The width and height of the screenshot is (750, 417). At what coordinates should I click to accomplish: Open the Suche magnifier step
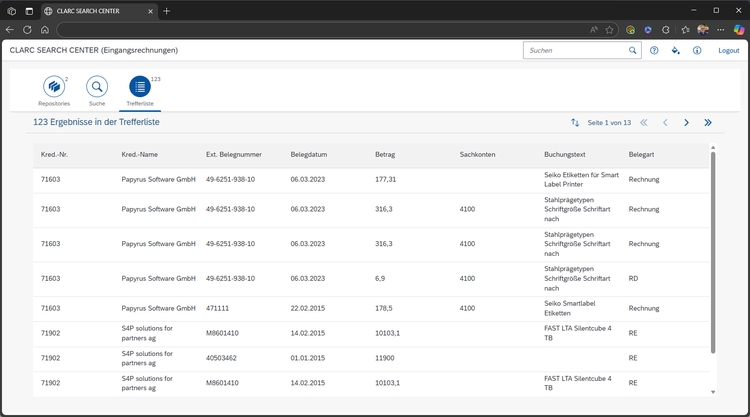tap(97, 87)
